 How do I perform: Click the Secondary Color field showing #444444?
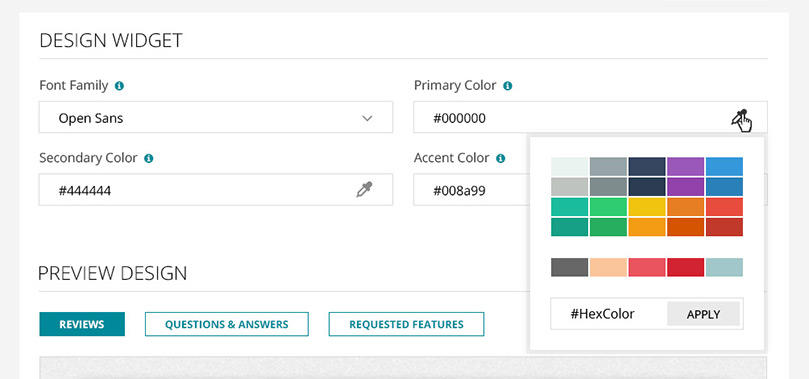[x=216, y=189]
